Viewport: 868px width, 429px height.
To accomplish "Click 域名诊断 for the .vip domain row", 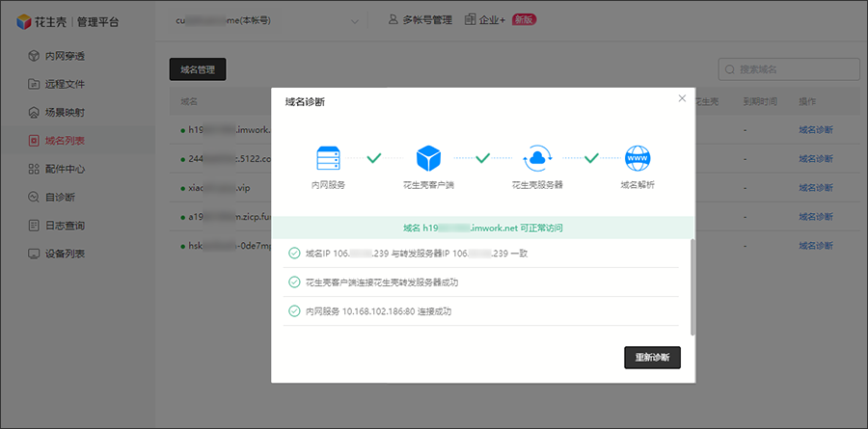I will [x=815, y=188].
